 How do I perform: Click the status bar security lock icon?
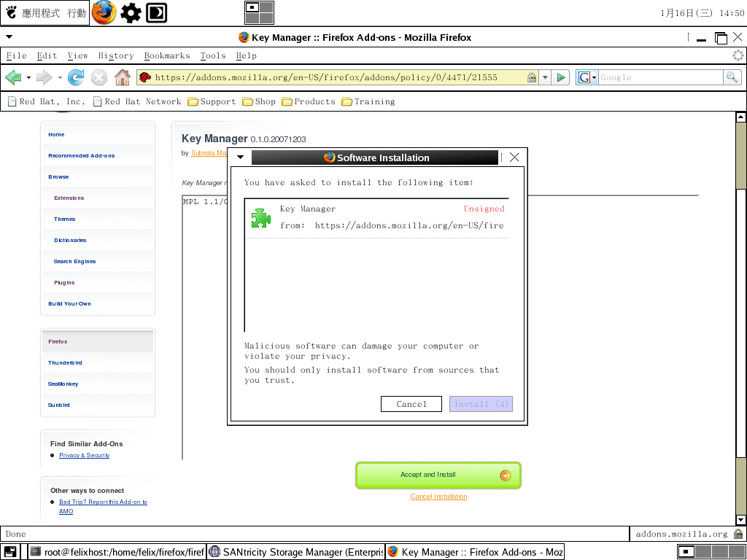738,534
